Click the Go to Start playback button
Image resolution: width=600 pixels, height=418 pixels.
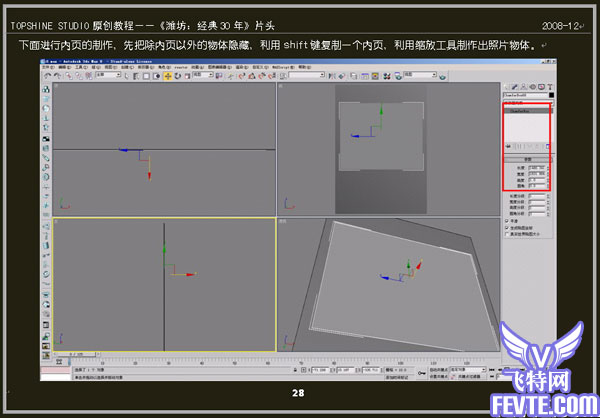point(491,369)
